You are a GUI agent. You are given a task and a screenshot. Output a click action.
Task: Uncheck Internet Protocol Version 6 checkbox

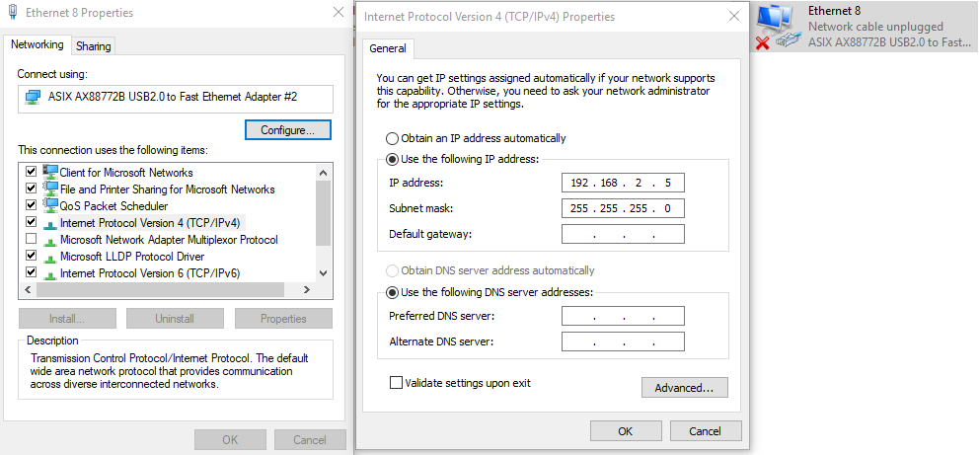tap(31, 273)
